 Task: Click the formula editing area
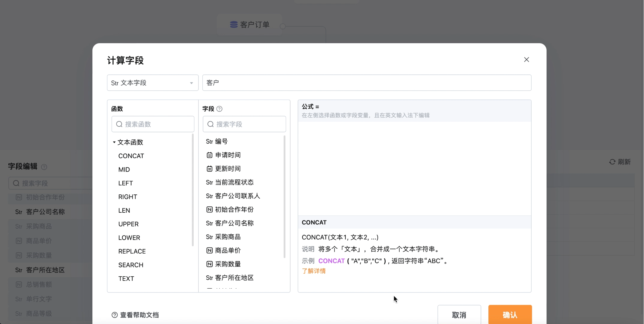click(414, 168)
